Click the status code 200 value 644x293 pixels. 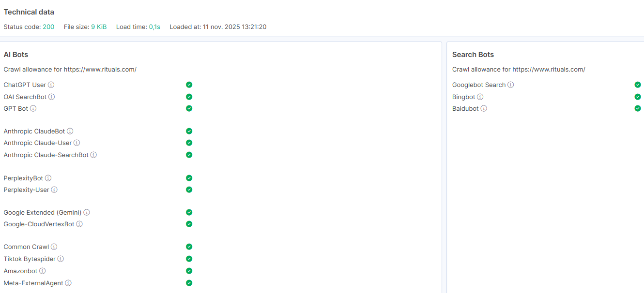coord(48,27)
